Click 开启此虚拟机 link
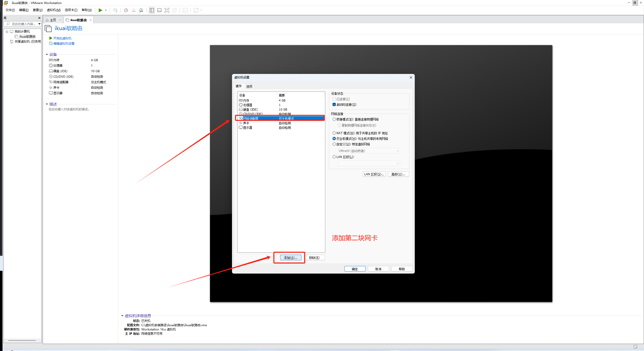This screenshot has width=644, height=351. point(62,38)
